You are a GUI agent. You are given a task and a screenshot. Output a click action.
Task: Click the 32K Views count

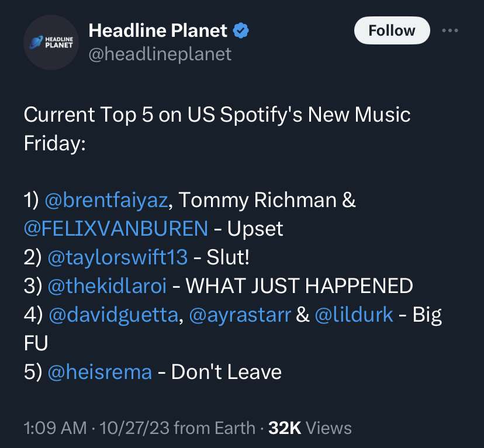[x=310, y=428]
